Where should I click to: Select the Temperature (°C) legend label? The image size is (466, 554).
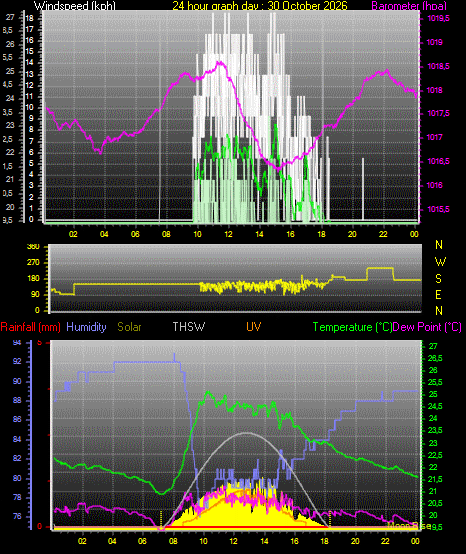pos(352,327)
